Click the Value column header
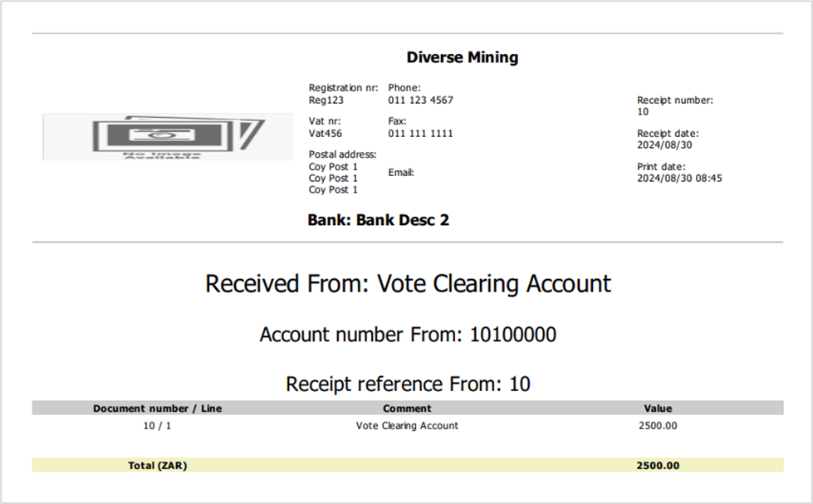The height and width of the screenshot is (504, 813). pyautogui.click(x=658, y=409)
